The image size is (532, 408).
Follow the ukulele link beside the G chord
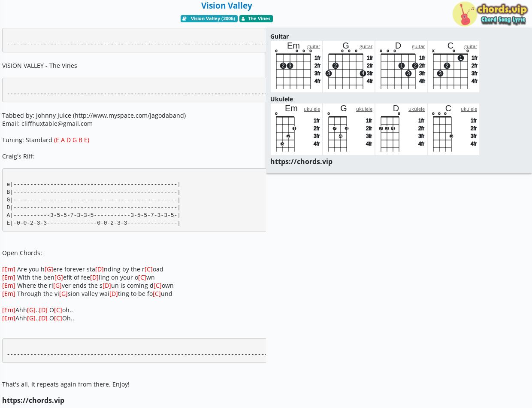pyautogui.click(x=364, y=109)
